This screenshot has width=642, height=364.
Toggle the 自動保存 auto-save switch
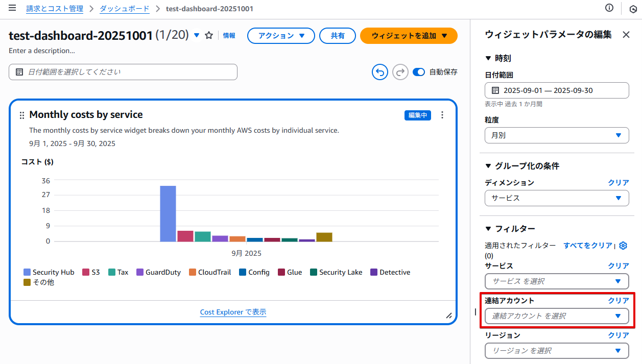tap(419, 72)
